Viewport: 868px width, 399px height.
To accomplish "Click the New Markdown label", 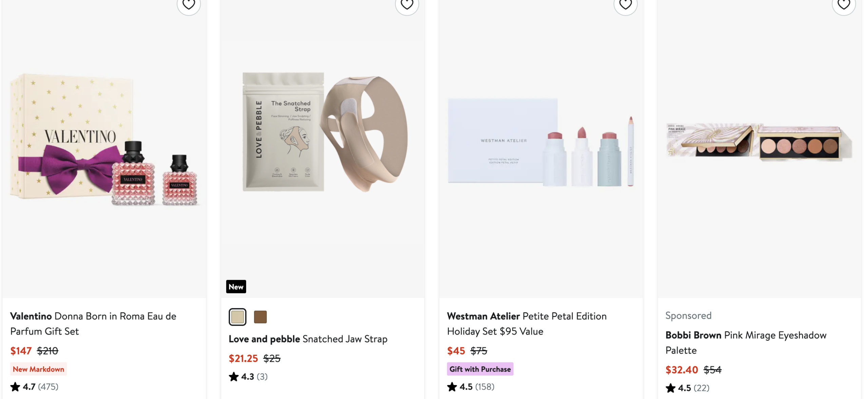I will coord(38,369).
